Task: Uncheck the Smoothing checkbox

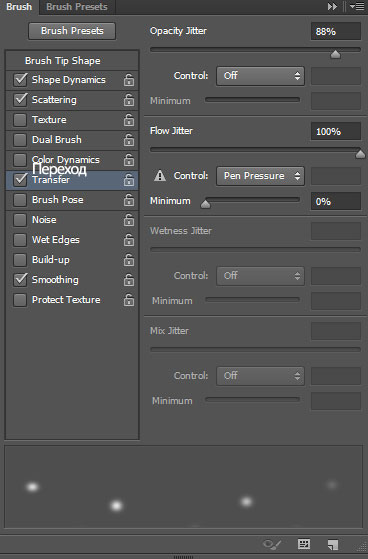Action: (20, 280)
